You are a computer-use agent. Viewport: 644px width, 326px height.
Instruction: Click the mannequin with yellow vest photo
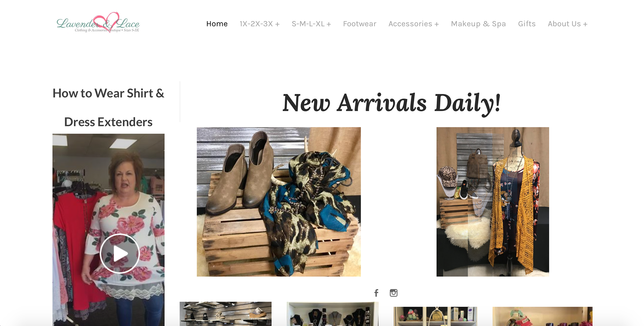tap(493, 202)
